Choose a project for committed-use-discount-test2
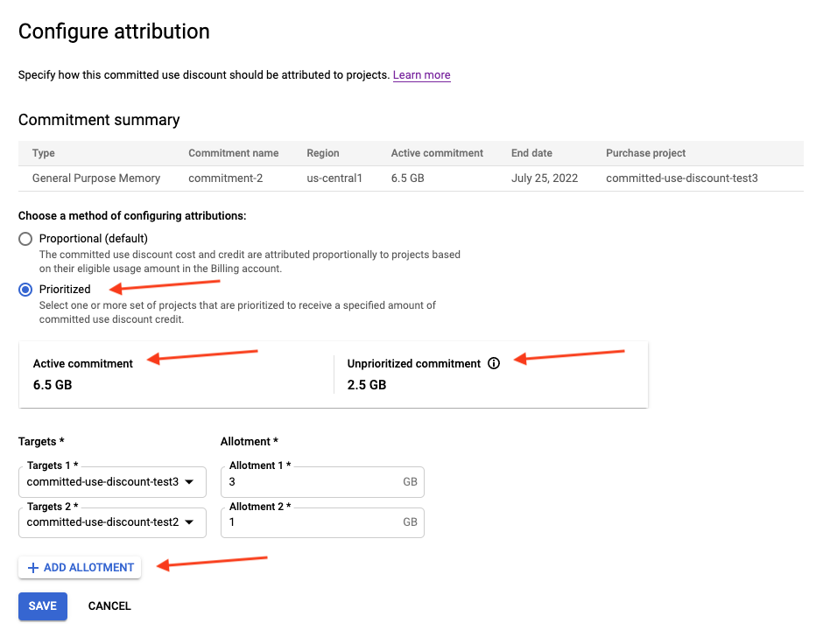Image resolution: width=823 pixels, height=644 pixels. (112, 522)
